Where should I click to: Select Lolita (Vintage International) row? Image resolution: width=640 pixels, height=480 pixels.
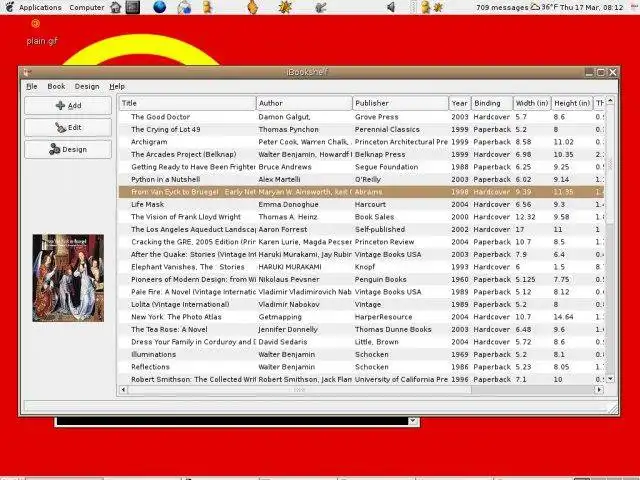(361, 304)
